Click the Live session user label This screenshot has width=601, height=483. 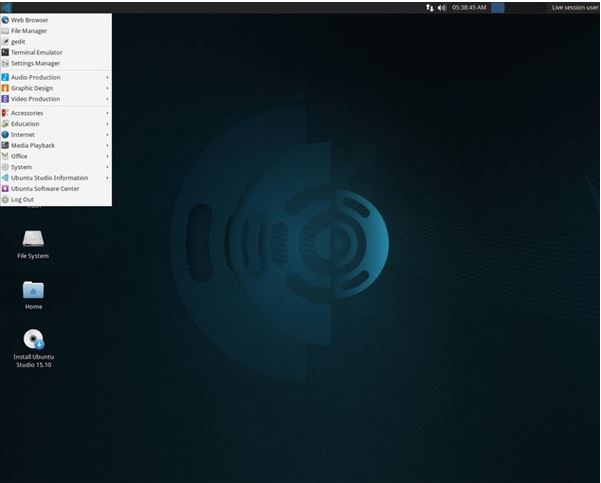574,7
